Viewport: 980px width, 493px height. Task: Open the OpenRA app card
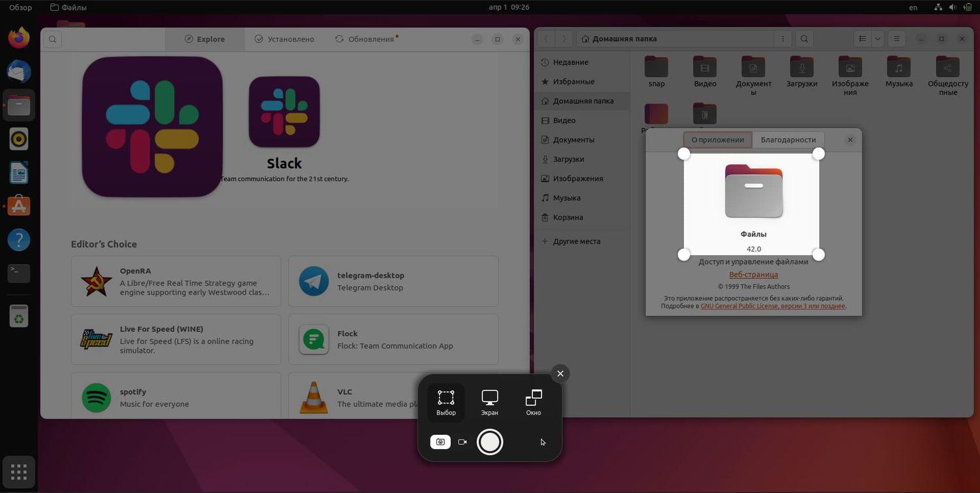point(176,281)
